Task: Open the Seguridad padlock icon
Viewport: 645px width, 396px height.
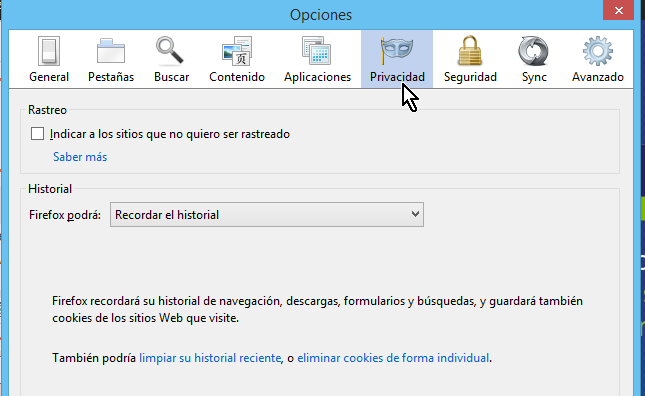Action: (470, 51)
